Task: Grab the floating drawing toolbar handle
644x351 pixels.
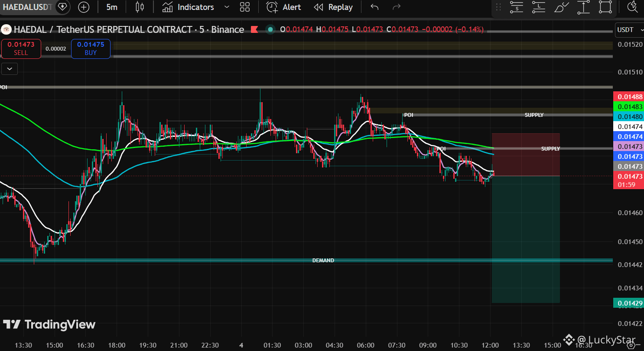Action: (498, 7)
